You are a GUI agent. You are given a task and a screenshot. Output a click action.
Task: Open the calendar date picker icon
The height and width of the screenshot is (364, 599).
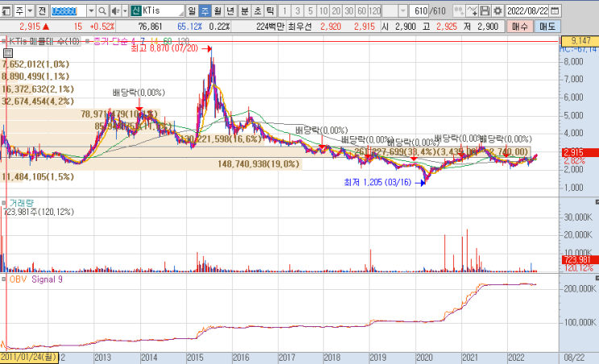pyautogui.click(x=555, y=10)
